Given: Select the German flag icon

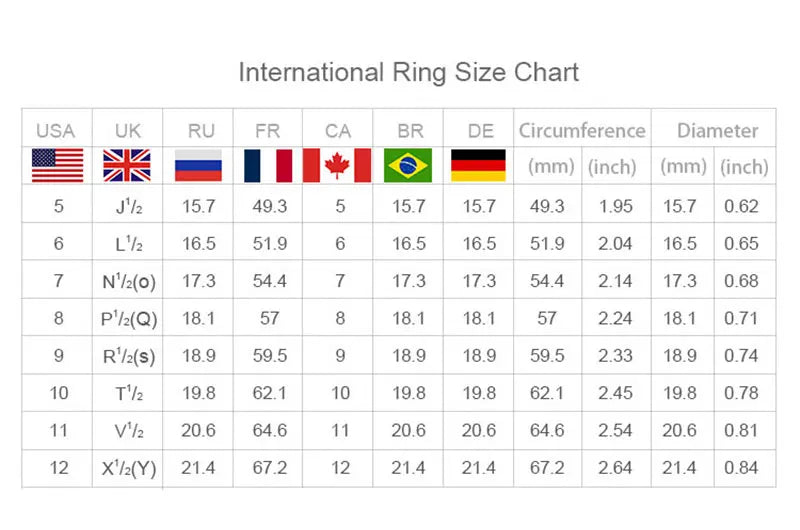Looking at the screenshot, I should click(478, 165).
